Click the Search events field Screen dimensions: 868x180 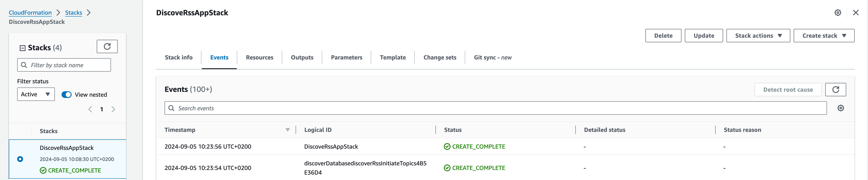pos(495,108)
